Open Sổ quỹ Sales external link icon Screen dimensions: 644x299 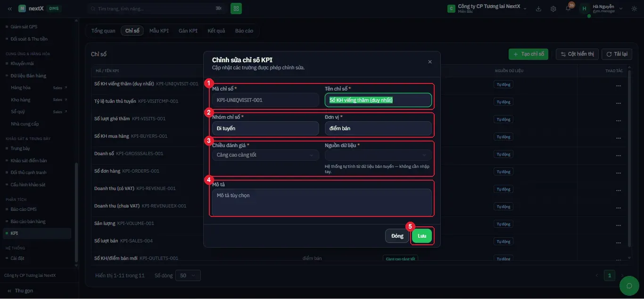tap(66, 112)
